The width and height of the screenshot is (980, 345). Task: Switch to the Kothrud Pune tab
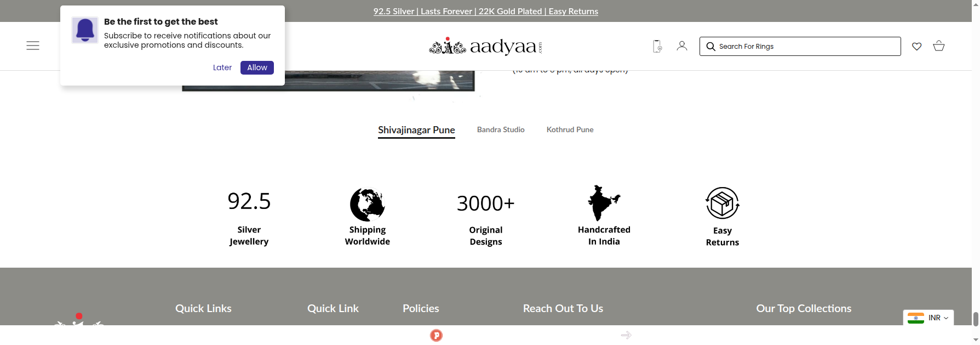pyautogui.click(x=570, y=129)
